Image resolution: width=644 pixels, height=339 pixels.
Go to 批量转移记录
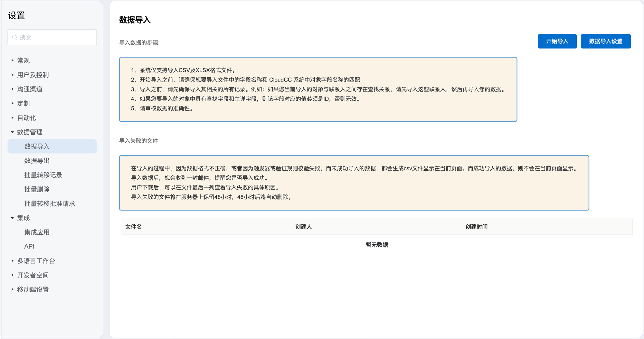[43, 175]
